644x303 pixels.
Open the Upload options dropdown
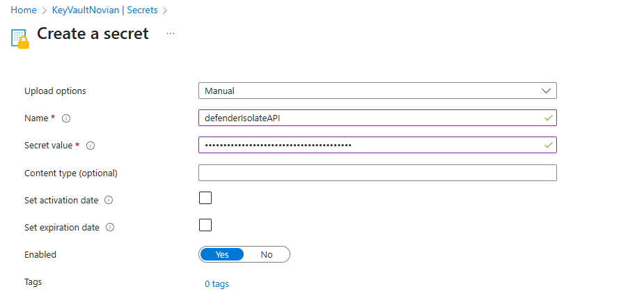click(x=377, y=91)
